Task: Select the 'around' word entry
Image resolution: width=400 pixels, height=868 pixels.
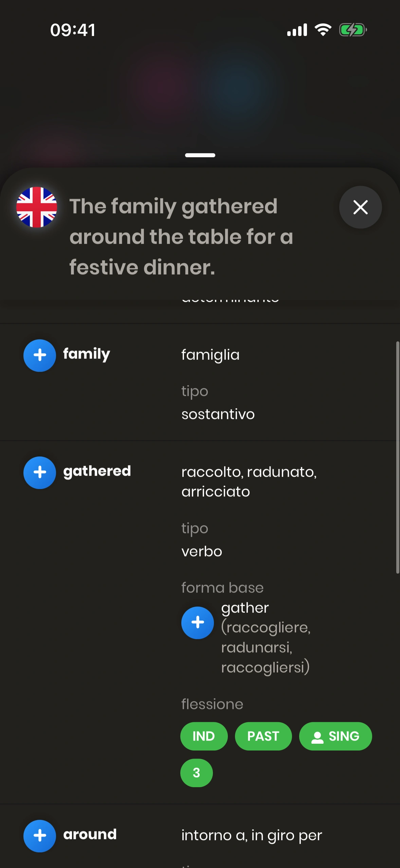Action: (x=90, y=835)
